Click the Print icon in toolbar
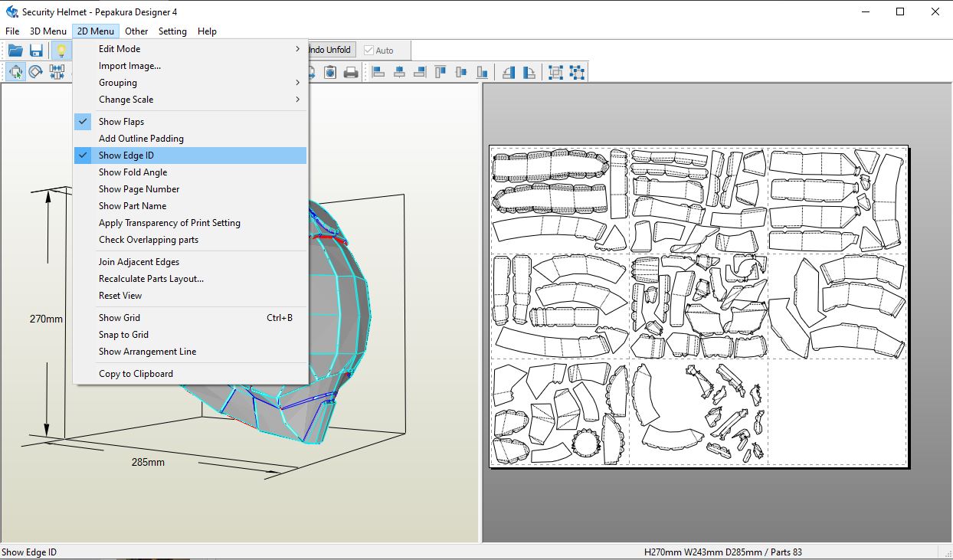The width and height of the screenshot is (953, 560). click(351, 73)
